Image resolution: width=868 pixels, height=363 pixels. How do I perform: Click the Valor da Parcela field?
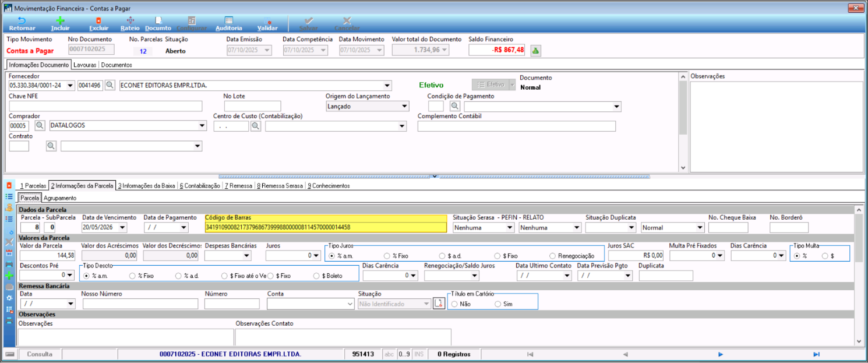pos(48,255)
